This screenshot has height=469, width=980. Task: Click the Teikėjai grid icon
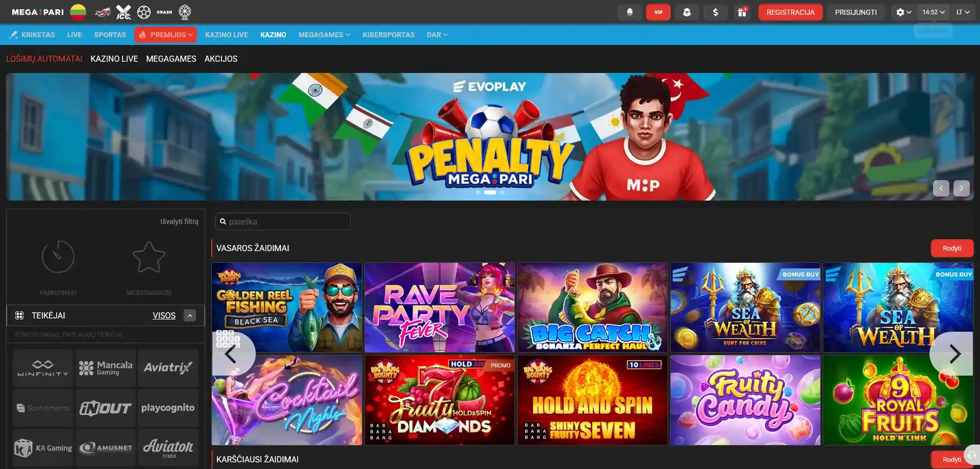click(19, 315)
